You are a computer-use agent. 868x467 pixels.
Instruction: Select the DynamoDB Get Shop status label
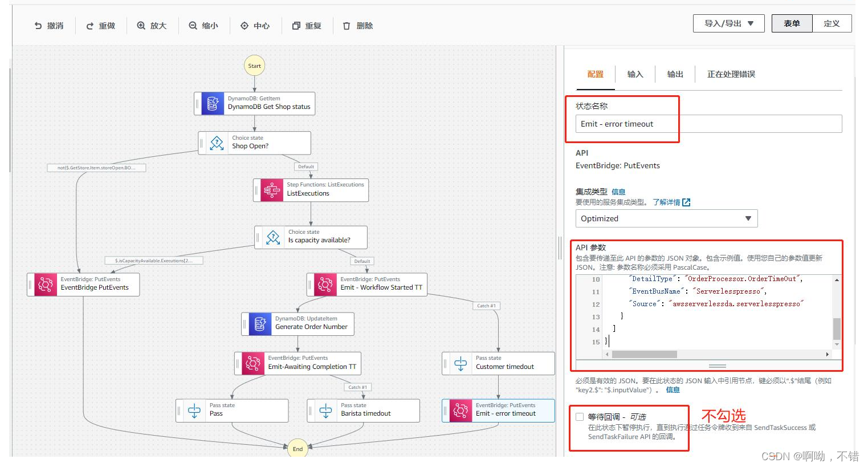tap(269, 107)
